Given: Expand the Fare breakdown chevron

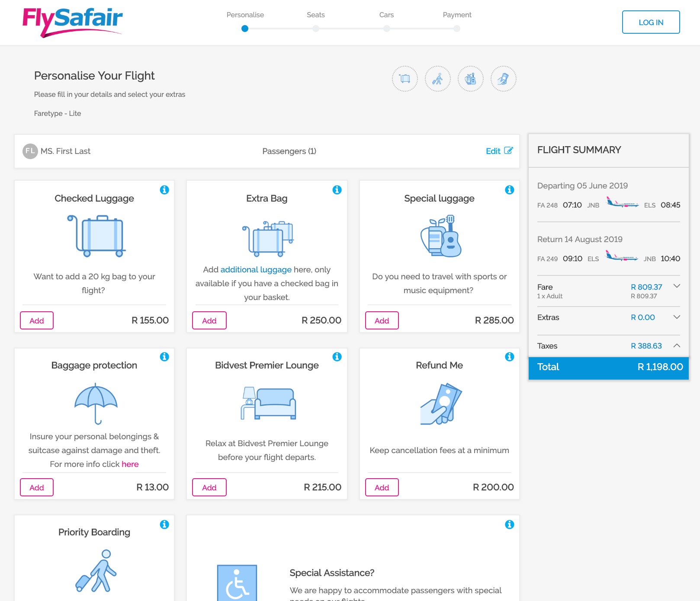Looking at the screenshot, I should pos(677,286).
